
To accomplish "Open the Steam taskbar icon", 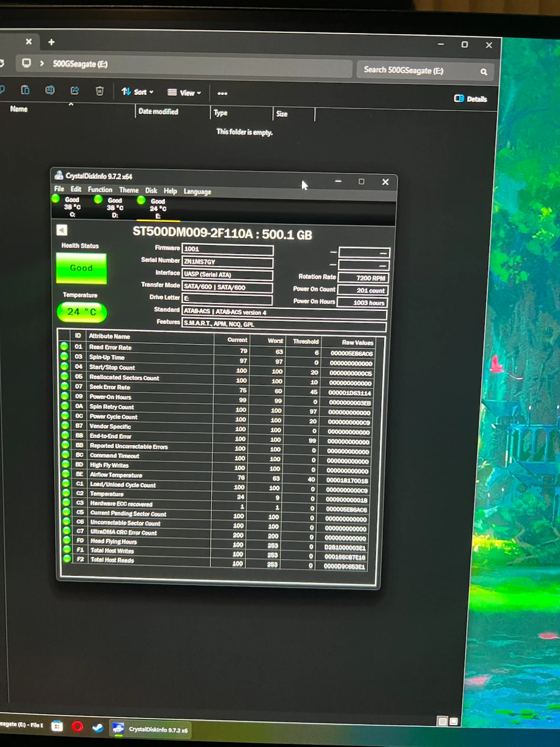I will click(x=97, y=727).
